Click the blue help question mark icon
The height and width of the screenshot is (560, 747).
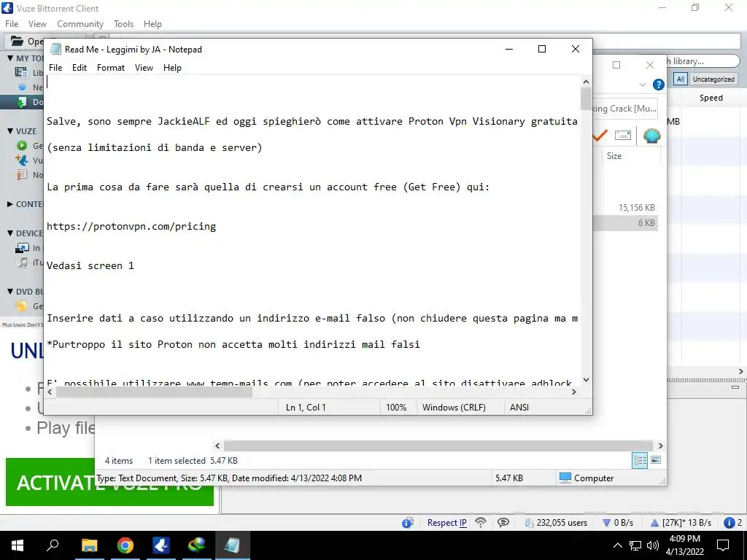[x=659, y=85]
